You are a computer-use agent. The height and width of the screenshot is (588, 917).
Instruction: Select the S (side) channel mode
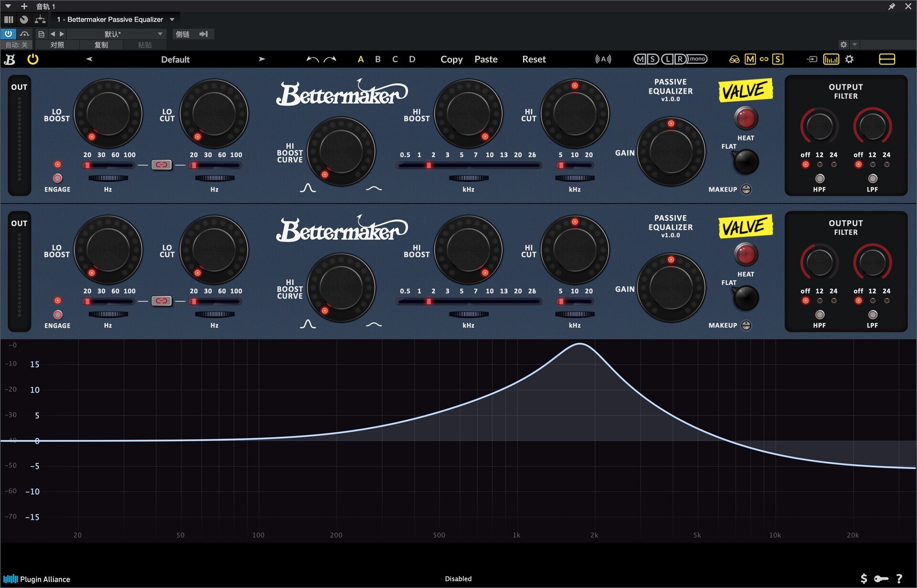coord(653,59)
